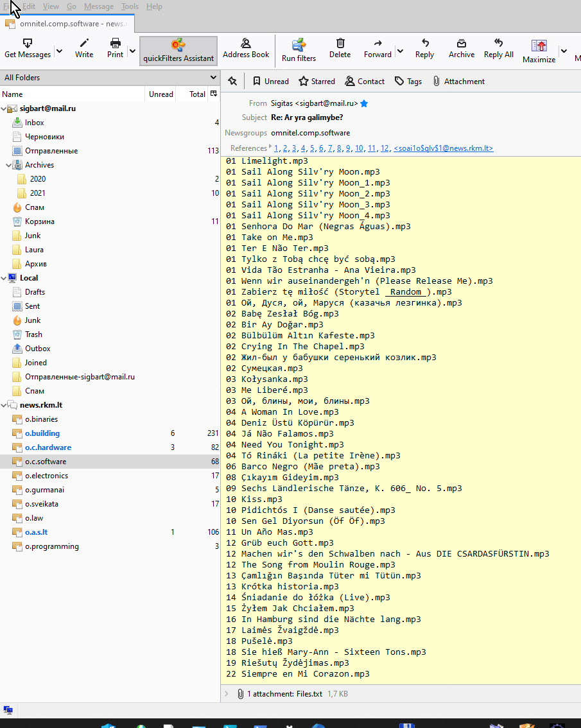Expand the attachment list chevron
This screenshot has height=728, width=581.
coord(226,694)
